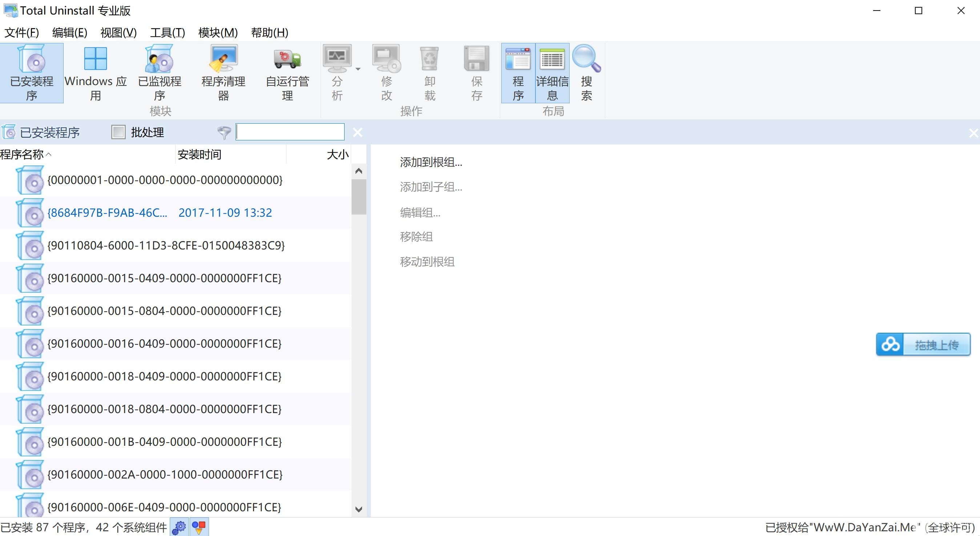Viewport: 980px width, 536px height.
Task: Click the 拖拽上传 cloud upload widget
Action: 923,344
